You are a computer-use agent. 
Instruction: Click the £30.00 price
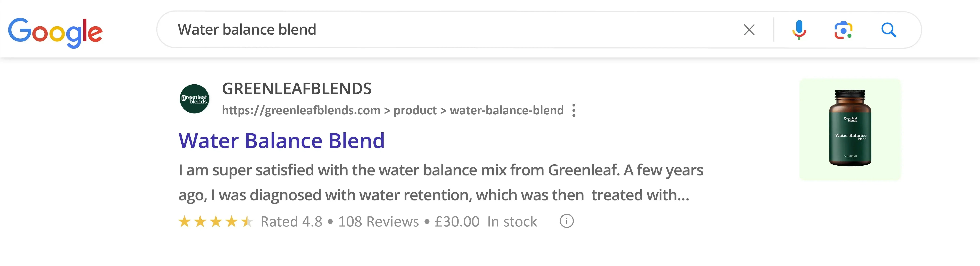pos(457,221)
